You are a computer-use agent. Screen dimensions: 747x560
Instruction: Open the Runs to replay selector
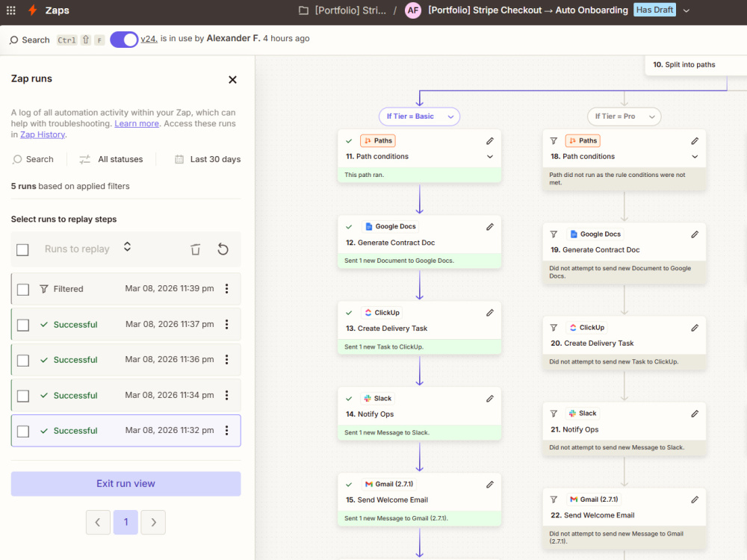[x=87, y=249]
